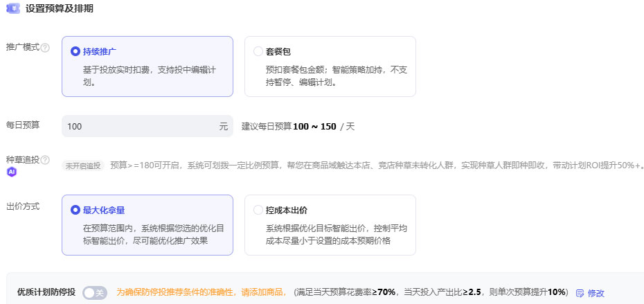Image resolution: width=644 pixels, height=304 pixels.
Task: Select the 最大化拿量 radio button
Action: click(x=75, y=210)
